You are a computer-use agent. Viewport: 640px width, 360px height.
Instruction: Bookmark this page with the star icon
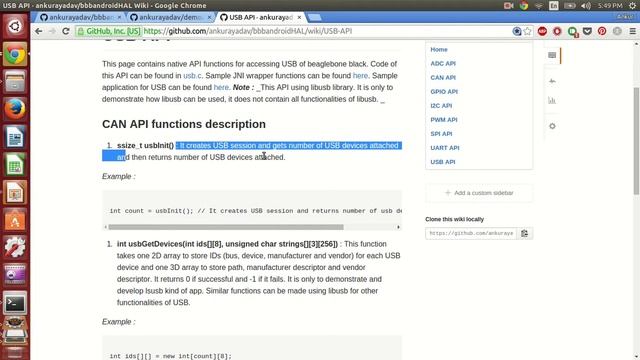tap(528, 31)
